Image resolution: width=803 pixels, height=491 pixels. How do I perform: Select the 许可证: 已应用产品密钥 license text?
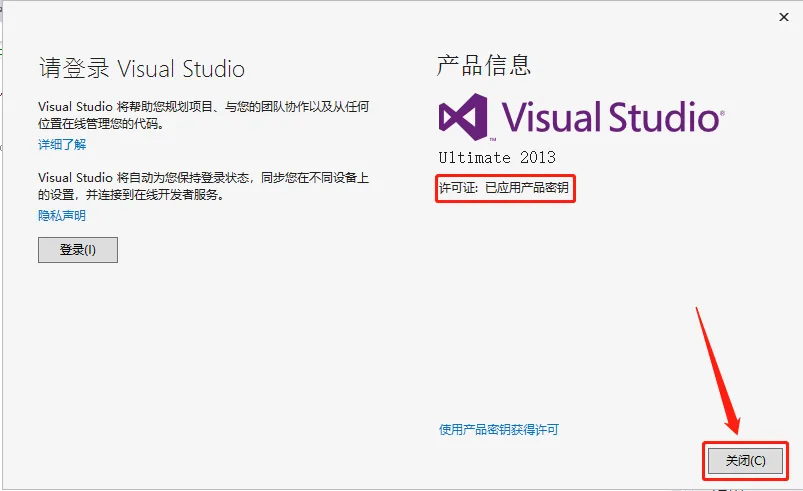coord(504,188)
